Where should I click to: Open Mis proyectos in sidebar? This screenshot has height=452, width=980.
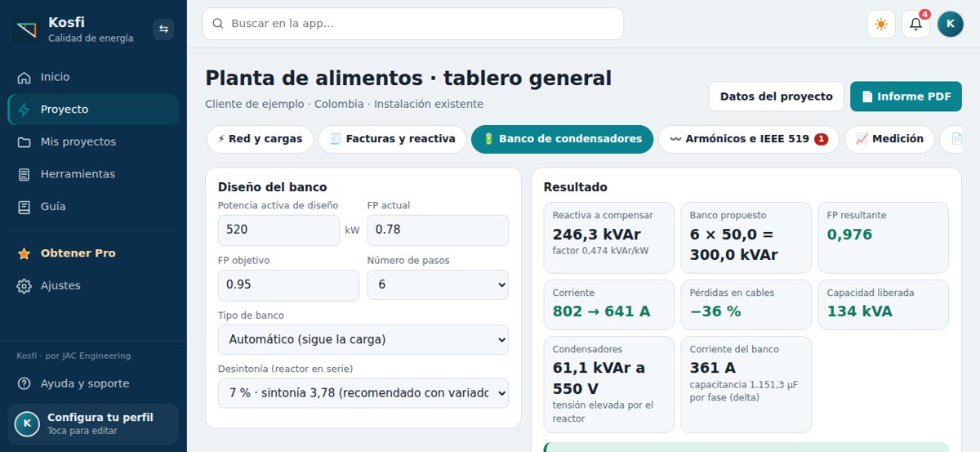coord(93,142)
